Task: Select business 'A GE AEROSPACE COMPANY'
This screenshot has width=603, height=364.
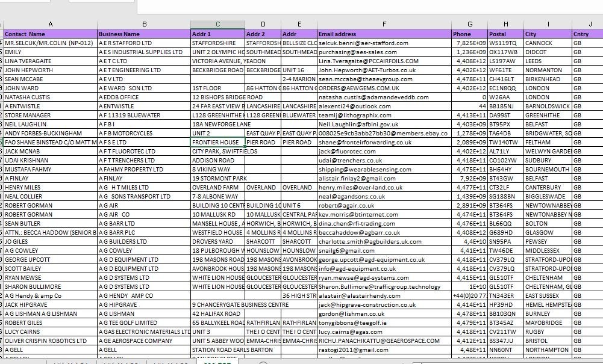Action: pyautogui.click(x=144, y=341)
